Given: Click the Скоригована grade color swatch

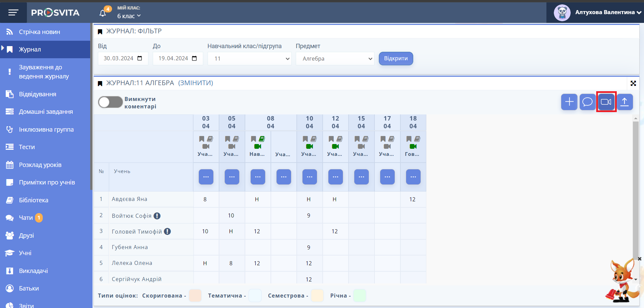Looking at the screenshot, I should click(195, 296).
